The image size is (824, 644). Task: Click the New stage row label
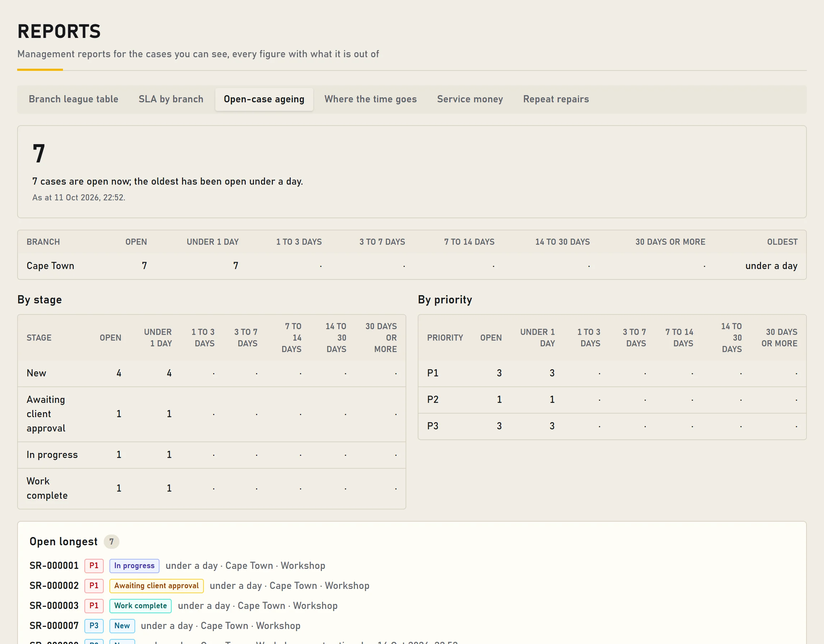point(36,373)
